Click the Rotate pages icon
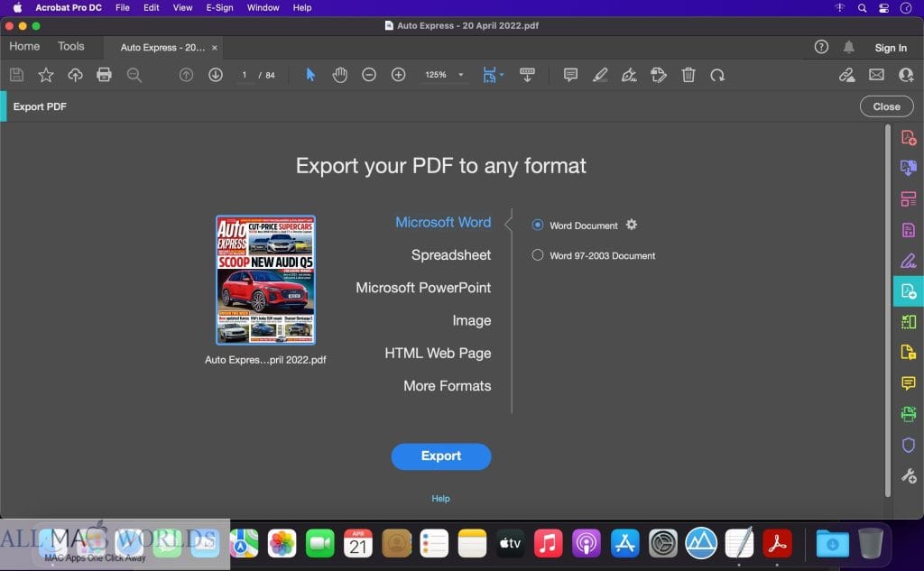Image resolution: width=924 pixels, height=571 pixels. pos(716,75)
